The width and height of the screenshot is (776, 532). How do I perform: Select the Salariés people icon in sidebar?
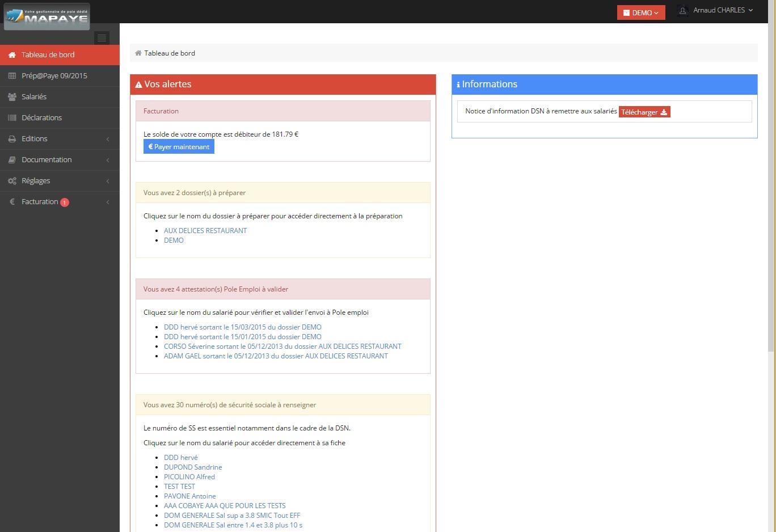[11, 96]
